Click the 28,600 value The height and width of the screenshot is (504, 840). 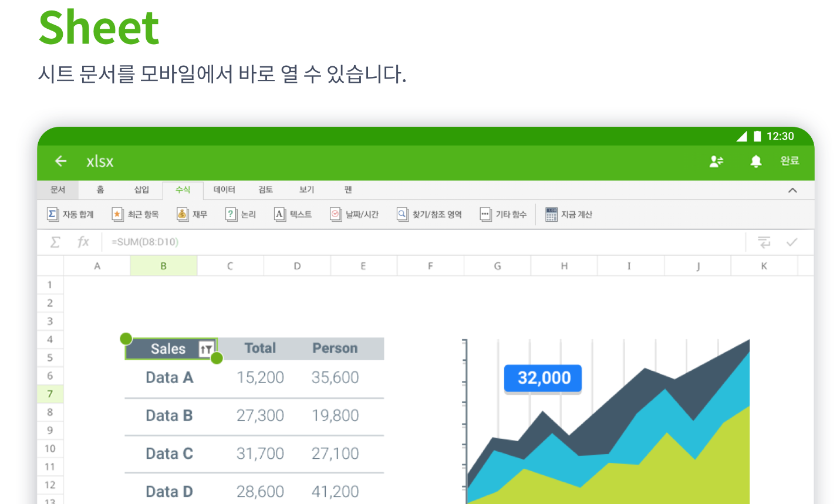pos(260,492)
